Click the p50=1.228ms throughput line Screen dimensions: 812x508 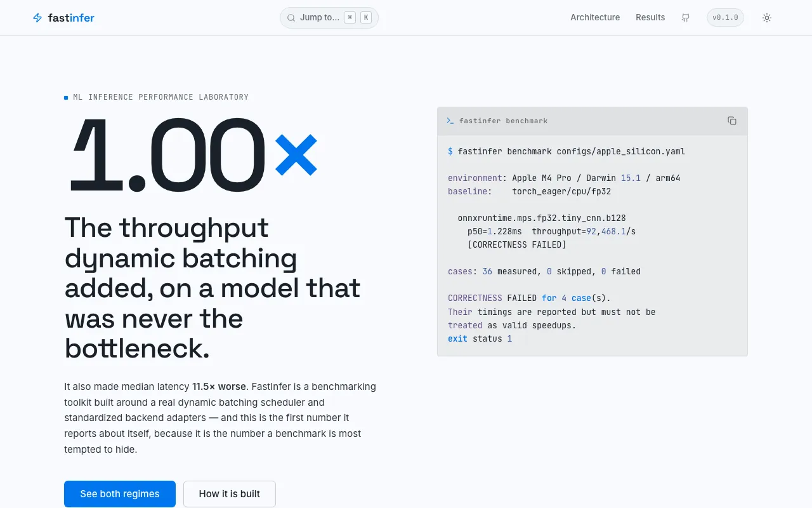[x=551, y=231]
